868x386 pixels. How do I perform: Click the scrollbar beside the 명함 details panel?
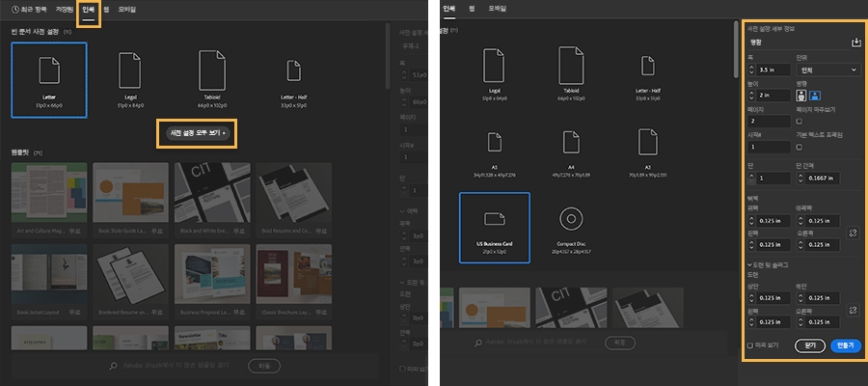[x=735, y=49]
